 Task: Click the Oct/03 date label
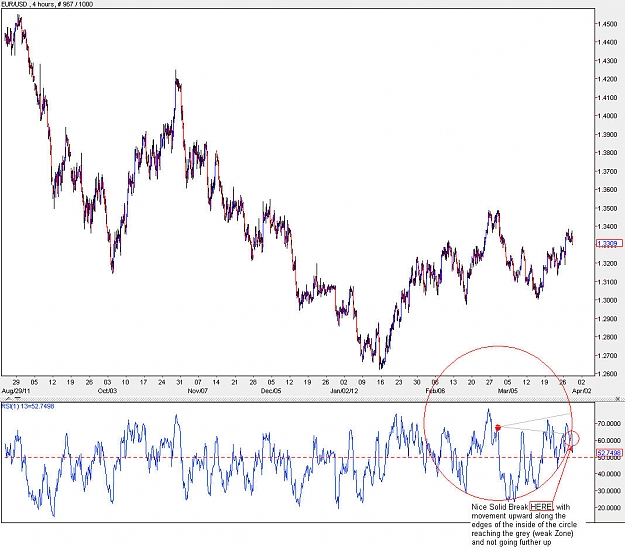click(x=108, y=391)
